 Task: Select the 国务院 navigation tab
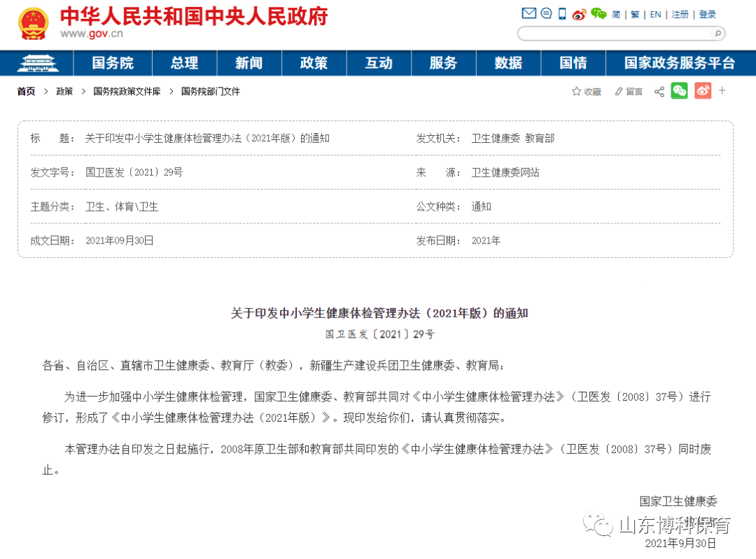tap(113, 63)
